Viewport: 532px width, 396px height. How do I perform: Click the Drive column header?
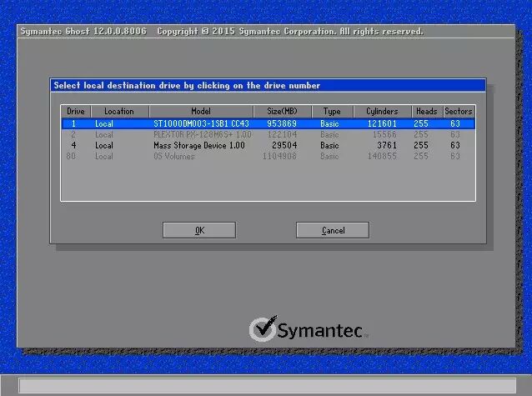[x=76, y=112]
